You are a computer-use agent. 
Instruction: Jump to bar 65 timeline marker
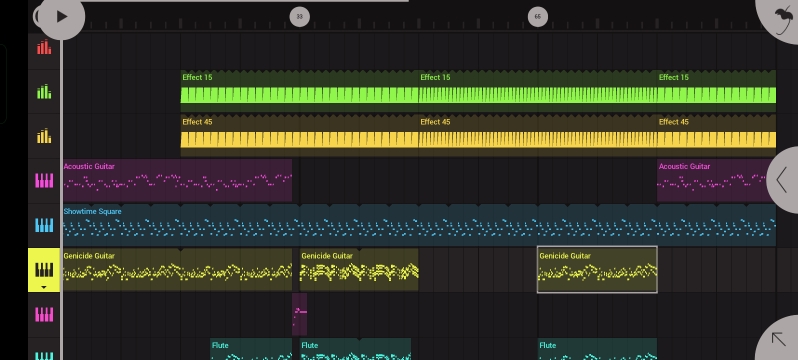[x=538, y=17]
